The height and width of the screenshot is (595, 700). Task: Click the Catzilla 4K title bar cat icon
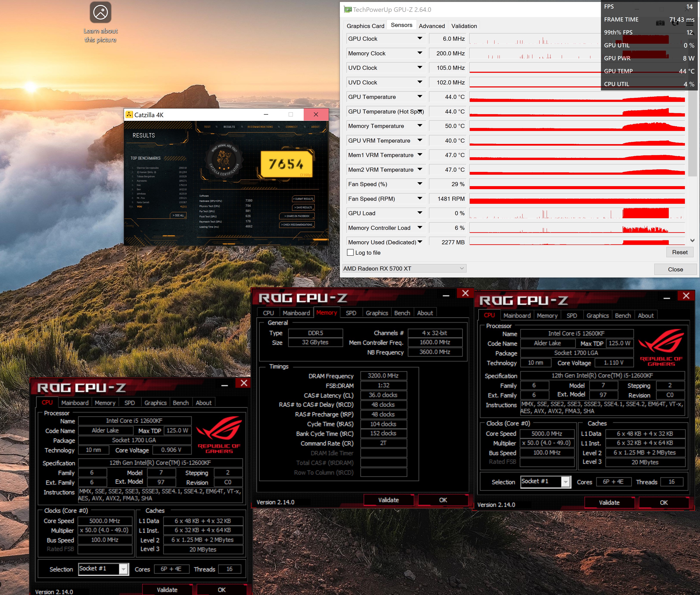129,115
